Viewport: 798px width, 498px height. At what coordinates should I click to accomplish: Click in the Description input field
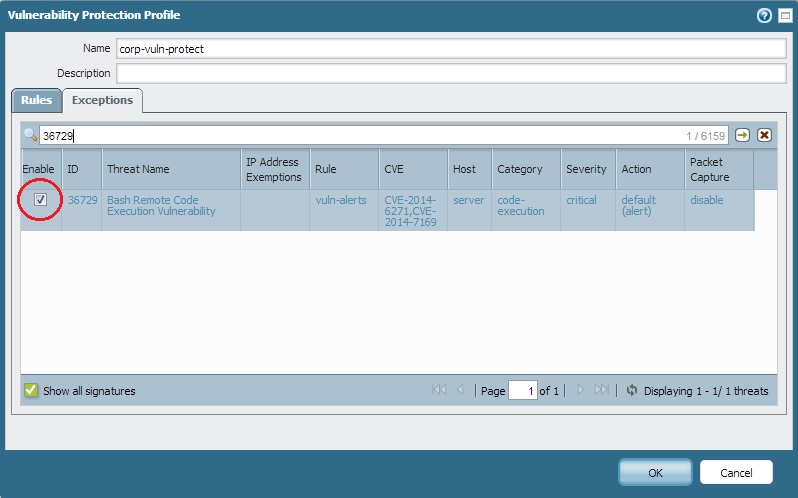coord(451,73)
